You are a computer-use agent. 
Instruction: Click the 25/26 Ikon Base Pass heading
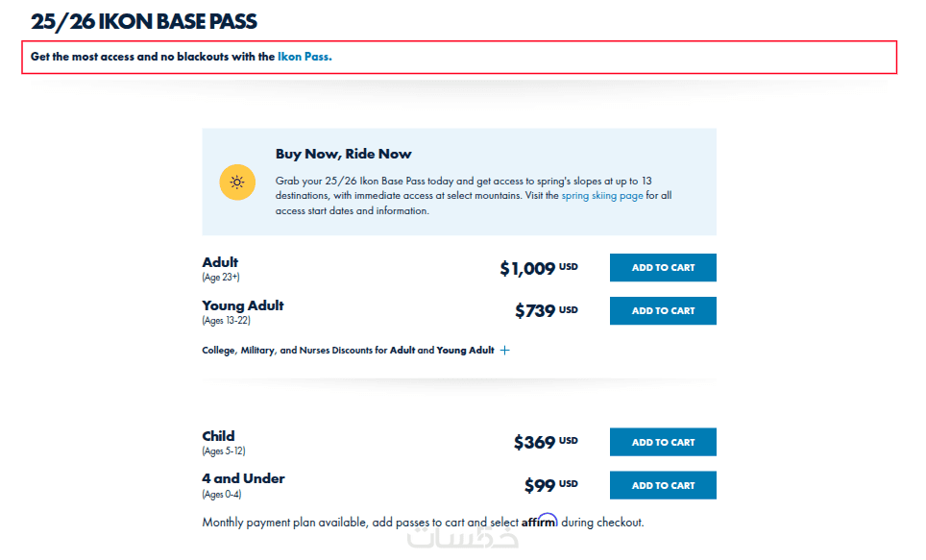click(144, 21)
